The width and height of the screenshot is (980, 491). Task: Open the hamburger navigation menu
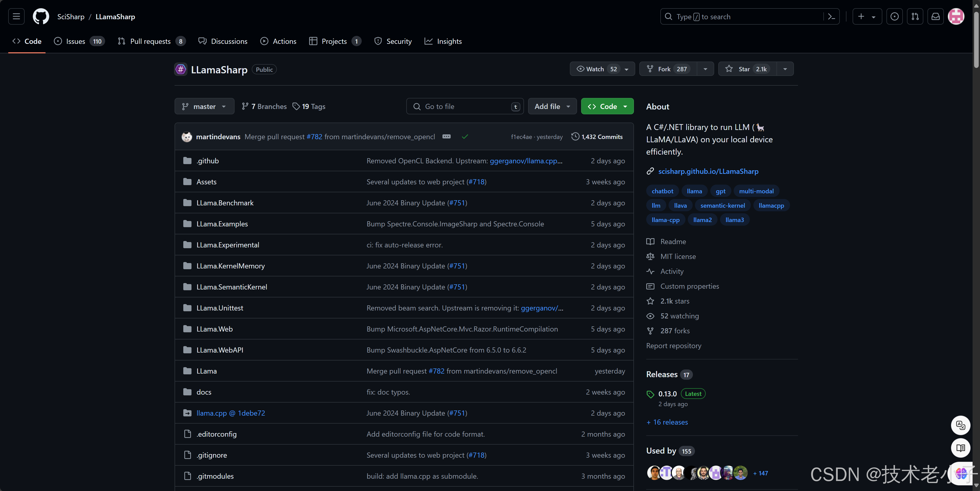pyautogui.click(x=16, y=16)
